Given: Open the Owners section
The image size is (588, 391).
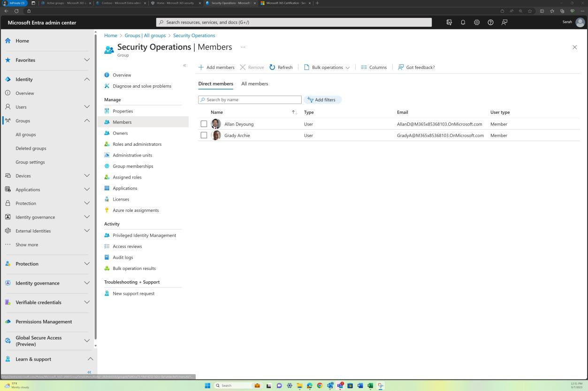Looking at the screenshot, I should [120, 133].
